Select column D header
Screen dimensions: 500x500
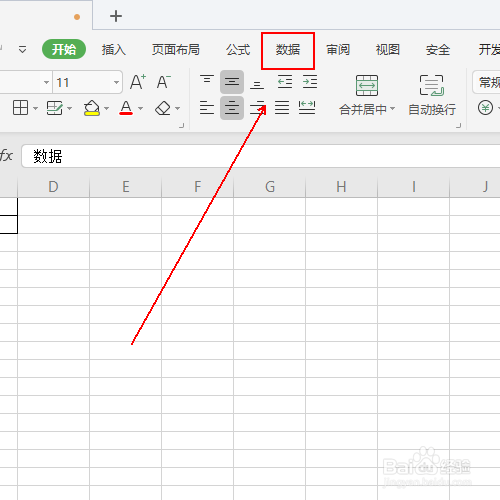coord(53,187)
